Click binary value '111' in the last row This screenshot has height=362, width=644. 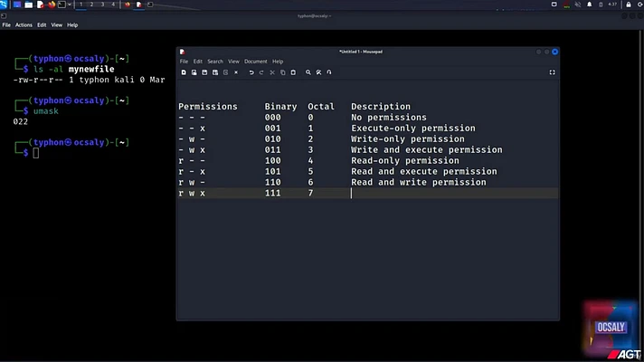[x=273, y=193]
